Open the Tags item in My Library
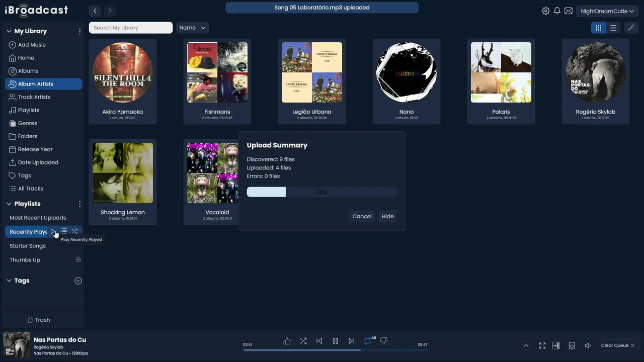 click(43, 175)
